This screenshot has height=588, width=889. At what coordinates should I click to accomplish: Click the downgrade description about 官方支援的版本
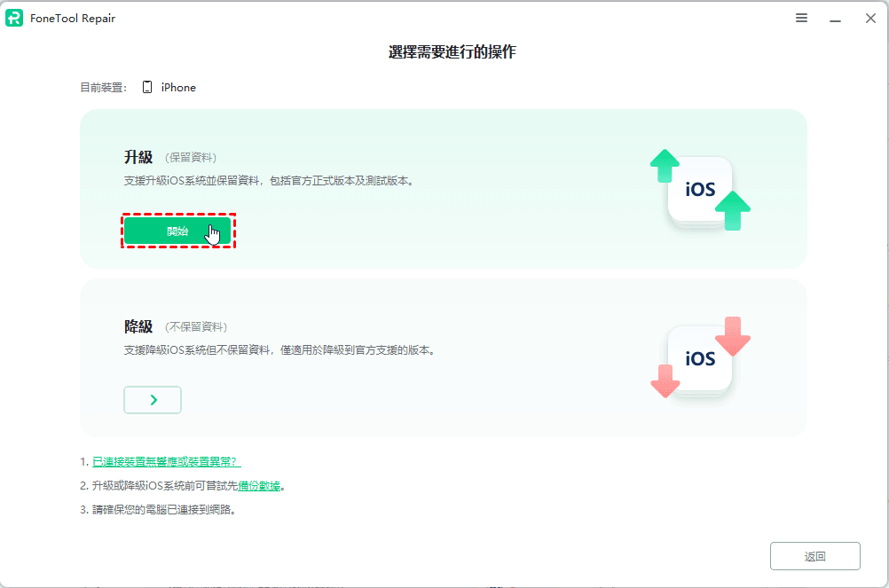(279, 350)
